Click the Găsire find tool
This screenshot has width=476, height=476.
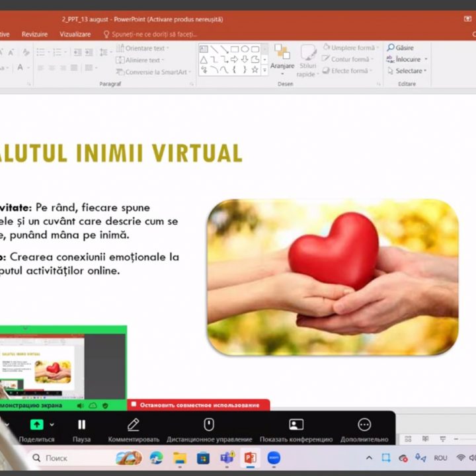401,48
